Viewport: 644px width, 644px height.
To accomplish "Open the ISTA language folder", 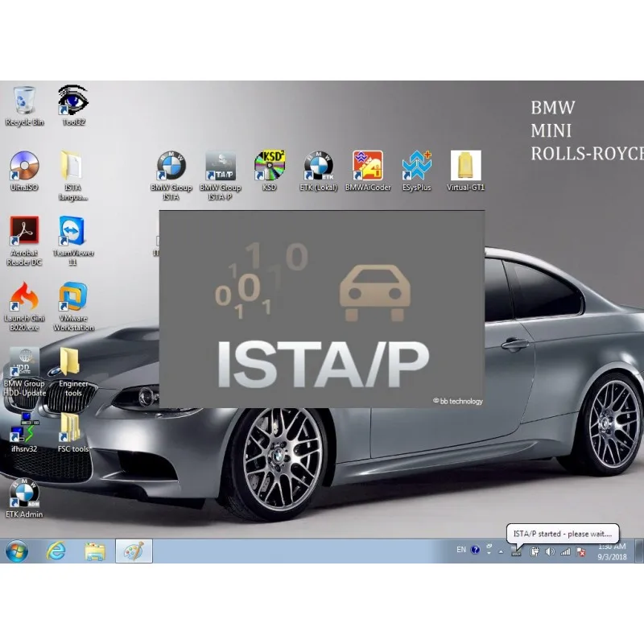I will pyautogui.click(x=73, y=175).
